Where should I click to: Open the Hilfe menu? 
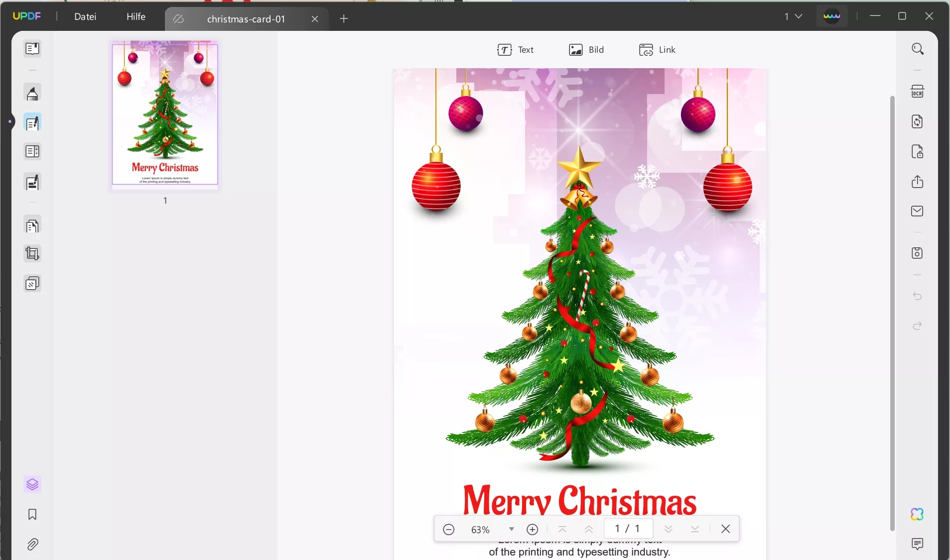136,16
